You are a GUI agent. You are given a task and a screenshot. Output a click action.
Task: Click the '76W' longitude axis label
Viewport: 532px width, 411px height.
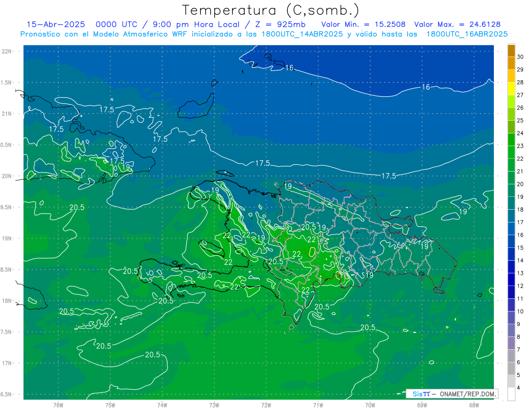(x=58, y=405)
